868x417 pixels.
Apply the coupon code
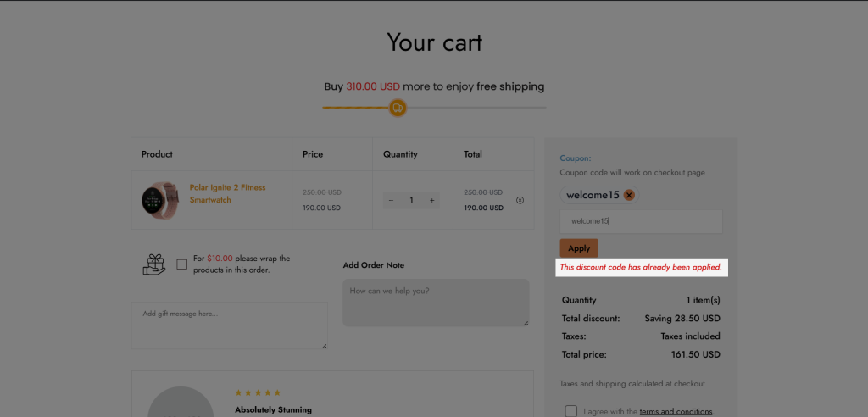click(x=579, y=248)
